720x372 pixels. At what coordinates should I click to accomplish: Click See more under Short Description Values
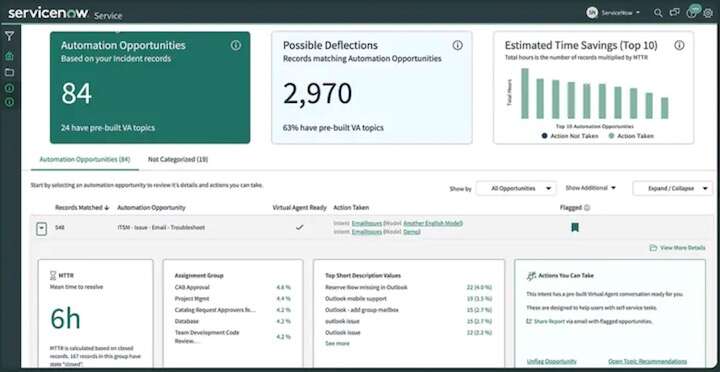coord(337,344)
